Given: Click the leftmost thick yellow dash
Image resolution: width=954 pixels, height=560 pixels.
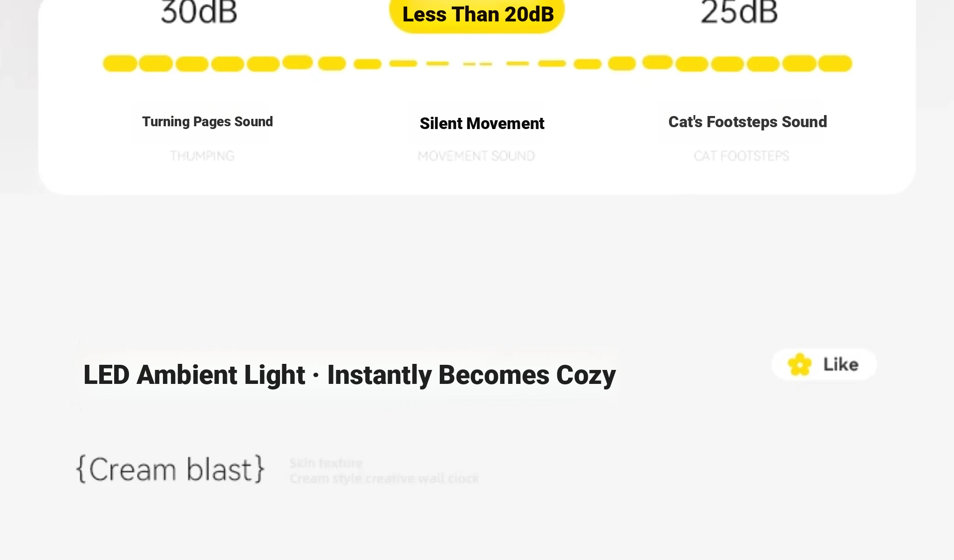Looking at the screenshot, I should tap(120, 63).
